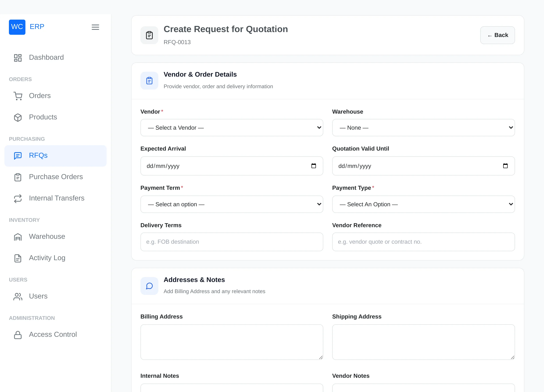
Task: Open the Users page
Action: tap(56, 296)
